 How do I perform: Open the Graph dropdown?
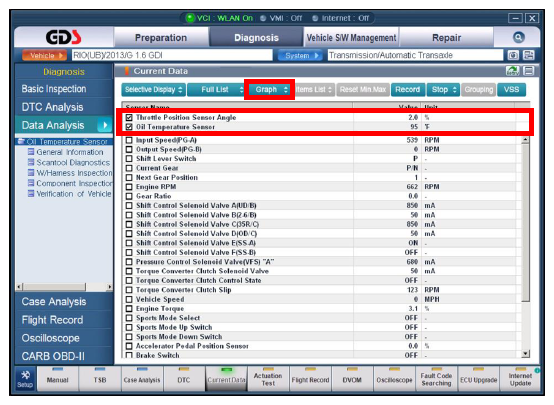coord(269,89)
